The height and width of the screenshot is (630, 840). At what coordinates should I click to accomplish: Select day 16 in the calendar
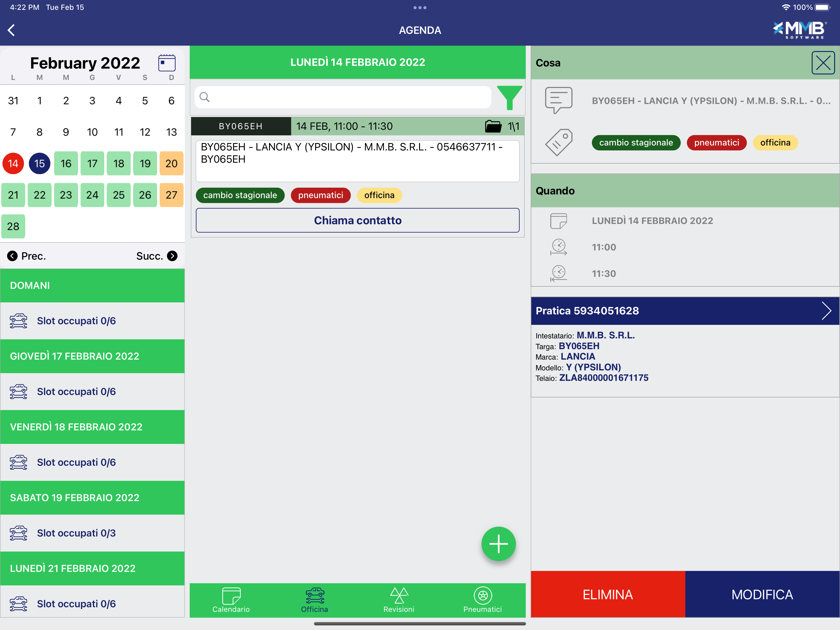click(66, 164)
